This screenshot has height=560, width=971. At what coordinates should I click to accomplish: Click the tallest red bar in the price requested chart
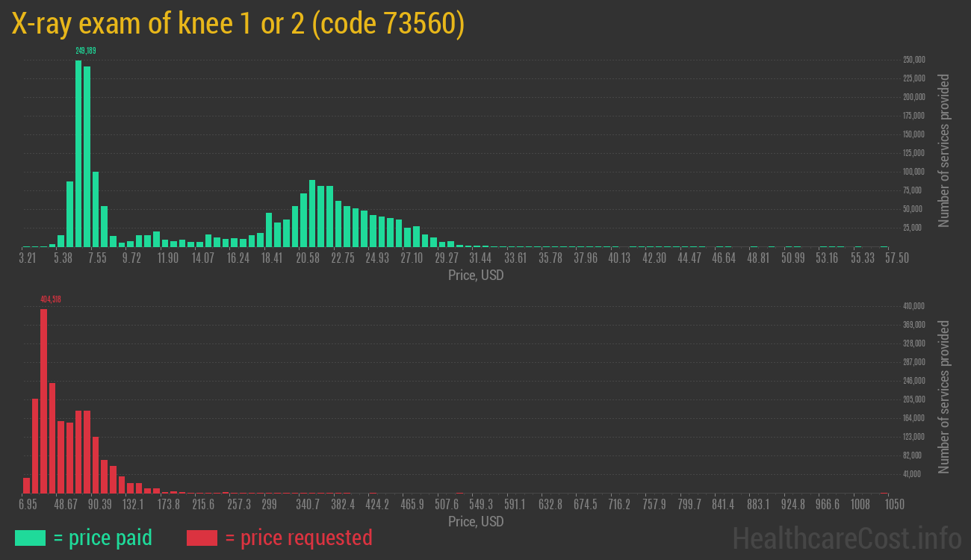[x=43, y=401]
